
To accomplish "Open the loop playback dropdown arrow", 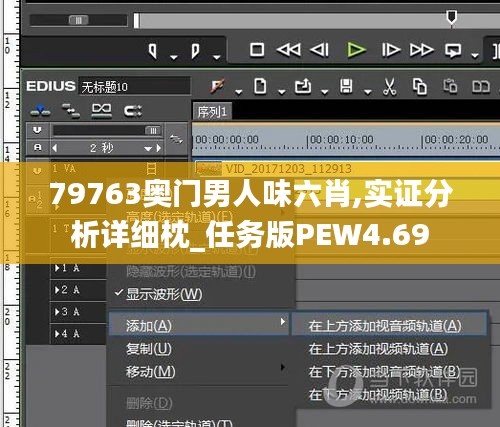I will click(475, 56).
